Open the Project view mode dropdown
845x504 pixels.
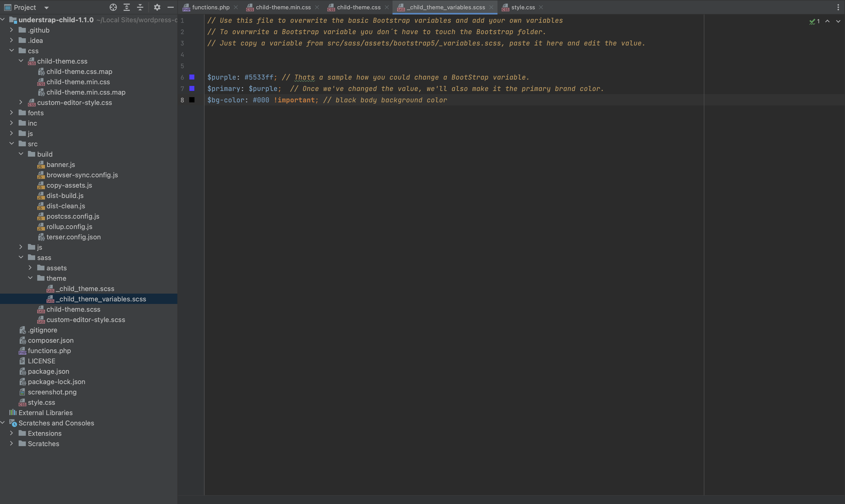pos(46,7)
